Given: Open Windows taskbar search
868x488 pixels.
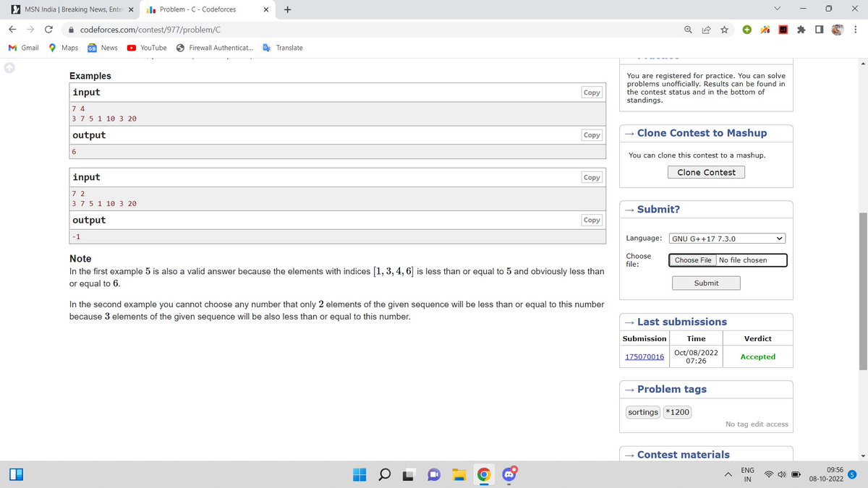Looking at the screenshot, I should (385, 475).
